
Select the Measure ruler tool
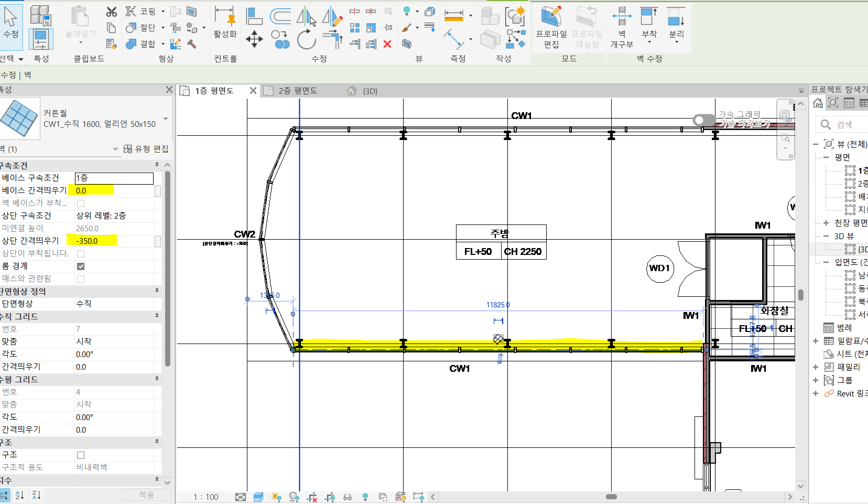(454, 16)
